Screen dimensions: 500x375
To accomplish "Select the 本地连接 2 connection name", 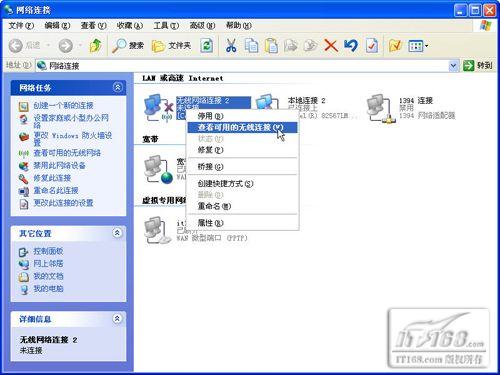I will [306, 100].
